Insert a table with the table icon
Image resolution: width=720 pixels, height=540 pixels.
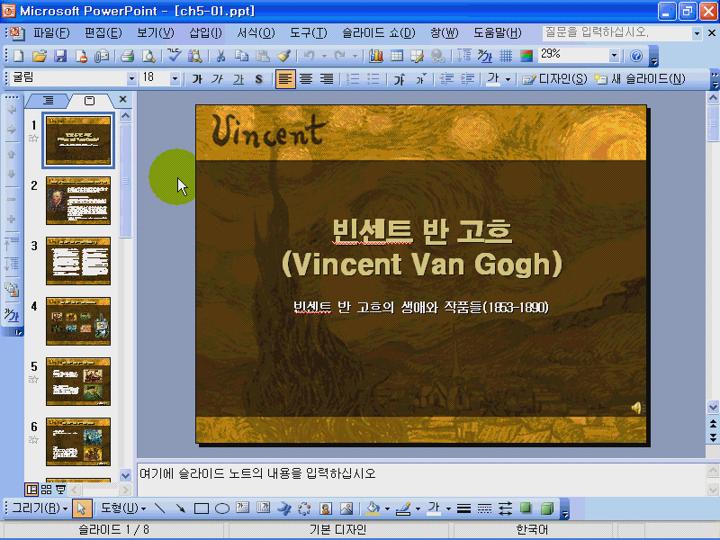[397, 56]
